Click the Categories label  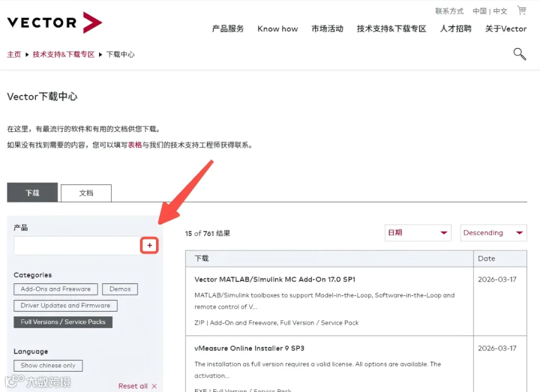click(33, 275)
